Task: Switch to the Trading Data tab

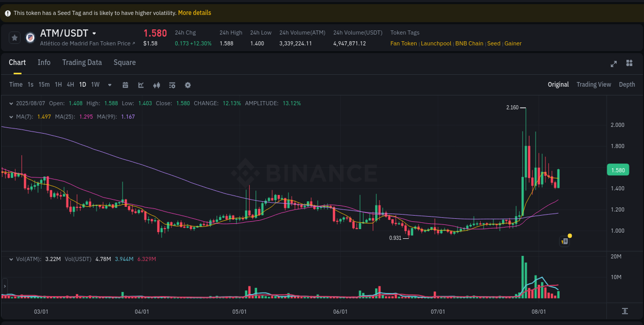Action: pyautogui.click(x=82, y=62)
